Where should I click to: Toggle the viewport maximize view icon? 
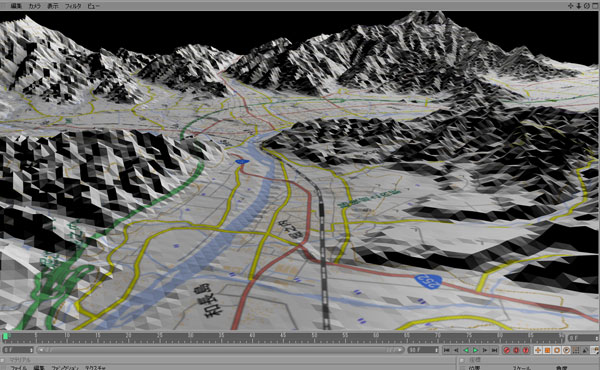click(595, 6)
